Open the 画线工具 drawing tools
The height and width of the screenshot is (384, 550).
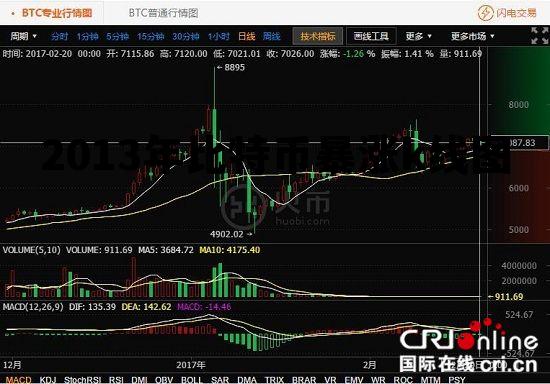point(371,36)
